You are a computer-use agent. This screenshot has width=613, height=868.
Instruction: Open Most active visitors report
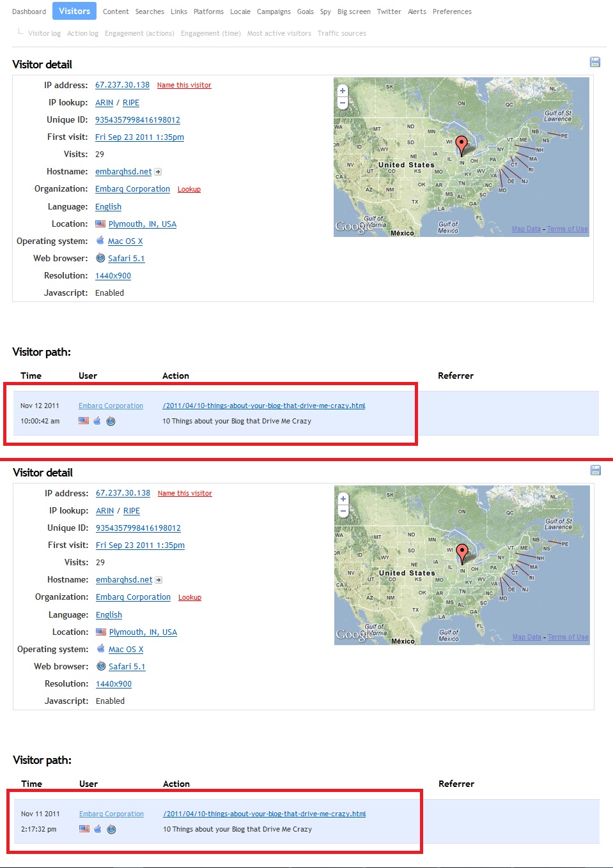[279, 33]
